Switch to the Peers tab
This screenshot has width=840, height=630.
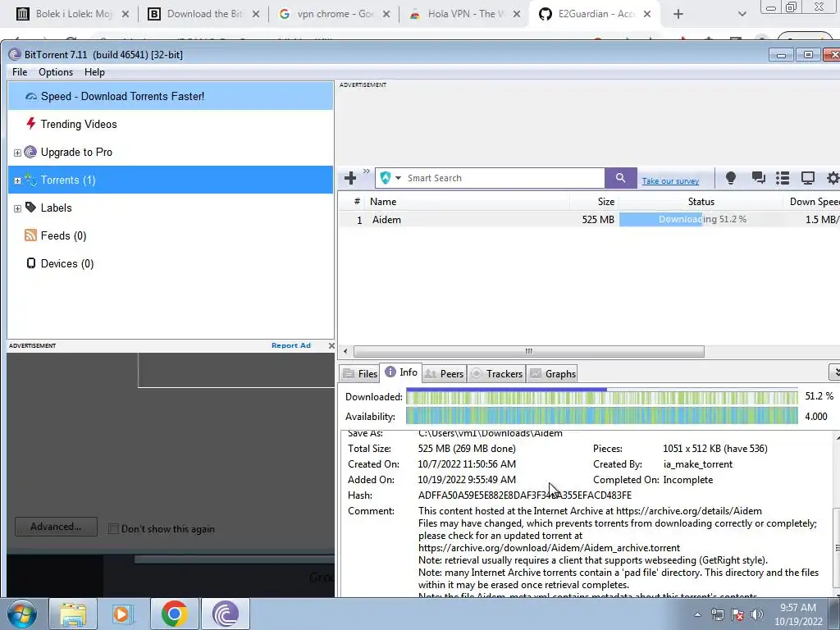pos(444,374)
